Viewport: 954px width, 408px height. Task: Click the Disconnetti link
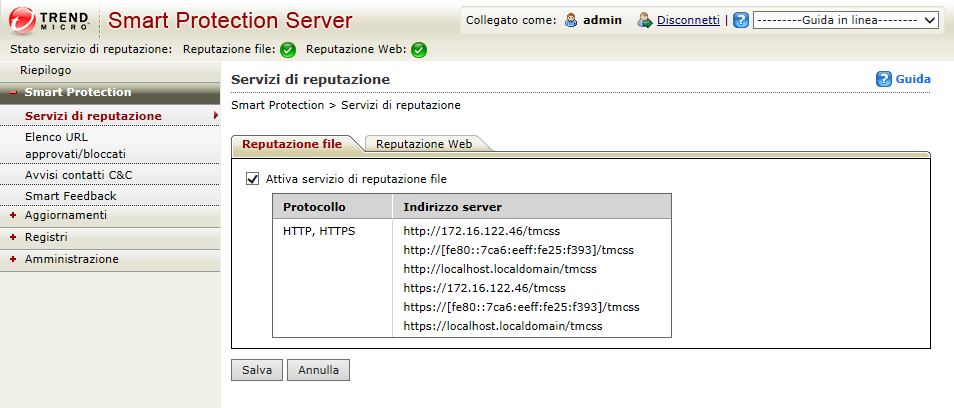[688, 20]
